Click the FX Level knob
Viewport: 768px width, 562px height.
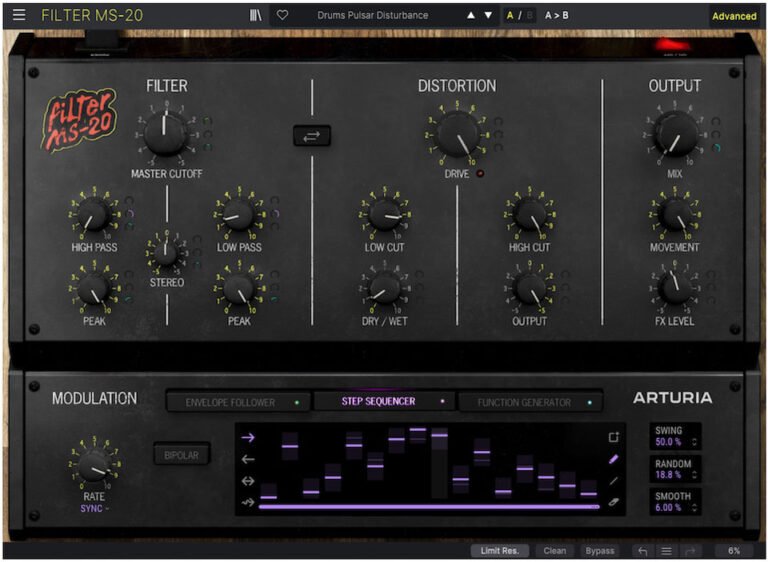(675, 288)
